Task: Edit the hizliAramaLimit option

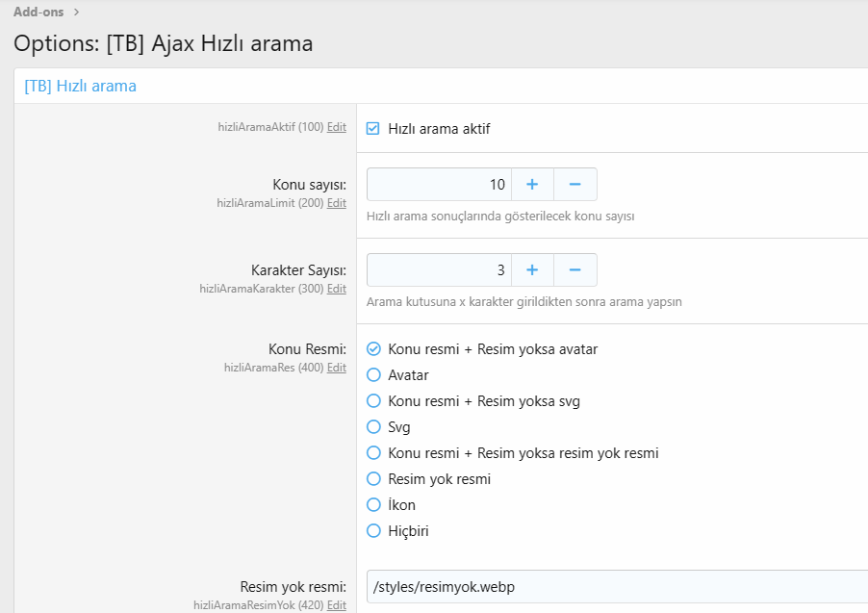Action: point(337,203)
